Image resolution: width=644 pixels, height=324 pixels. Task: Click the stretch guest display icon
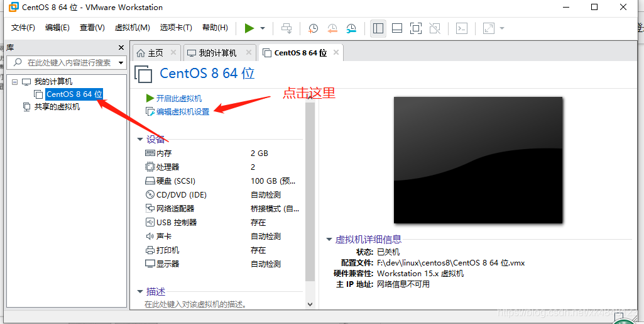click(489, 28)
